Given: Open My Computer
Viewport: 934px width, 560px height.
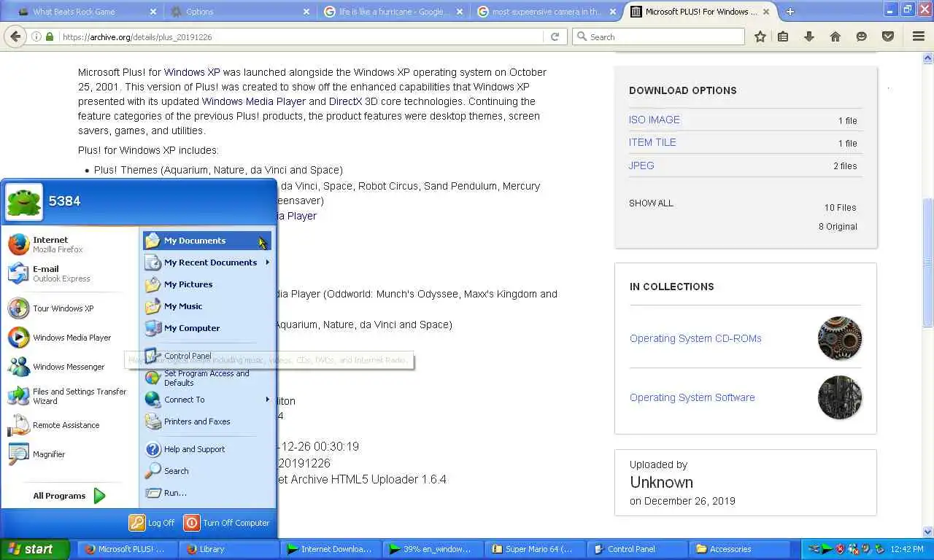Looking at the screenshot, I should 207,328.
